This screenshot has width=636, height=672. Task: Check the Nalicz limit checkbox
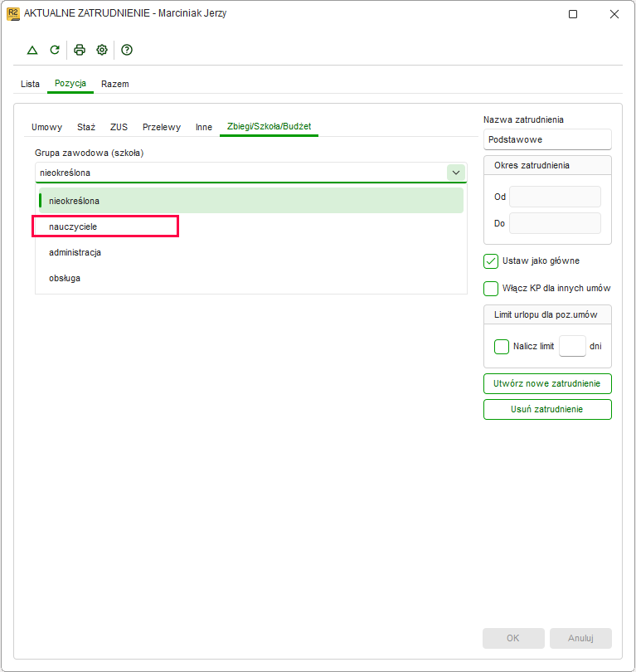coord(502,346)
